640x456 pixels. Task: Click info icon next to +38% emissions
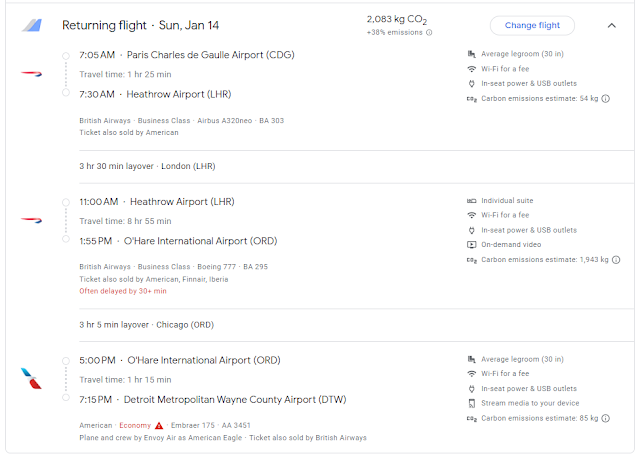coord(430,33)
